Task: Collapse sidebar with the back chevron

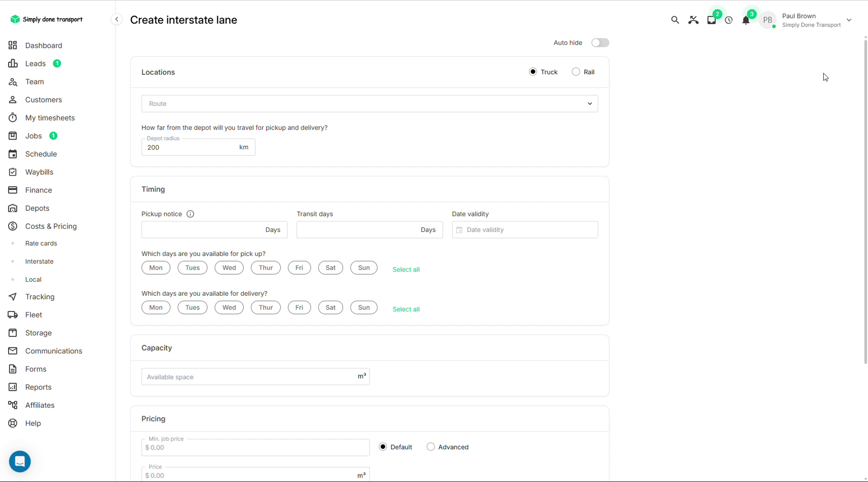Action: (x=117, y=20)
